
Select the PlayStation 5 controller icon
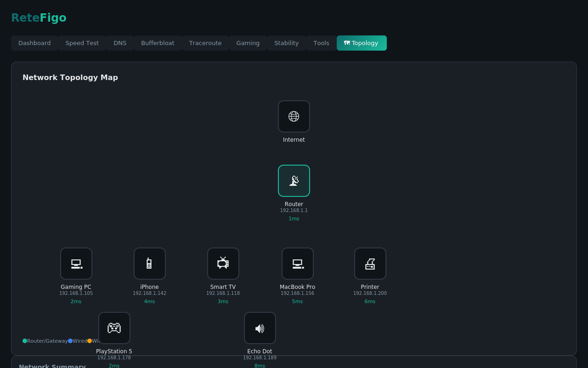114,328
